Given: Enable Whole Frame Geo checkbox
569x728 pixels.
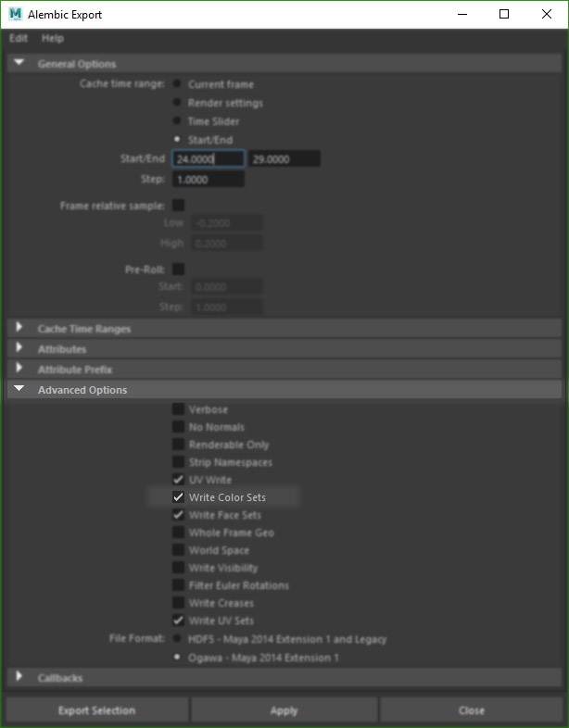Looking at the screenshot, I should [x=178, y=532].
